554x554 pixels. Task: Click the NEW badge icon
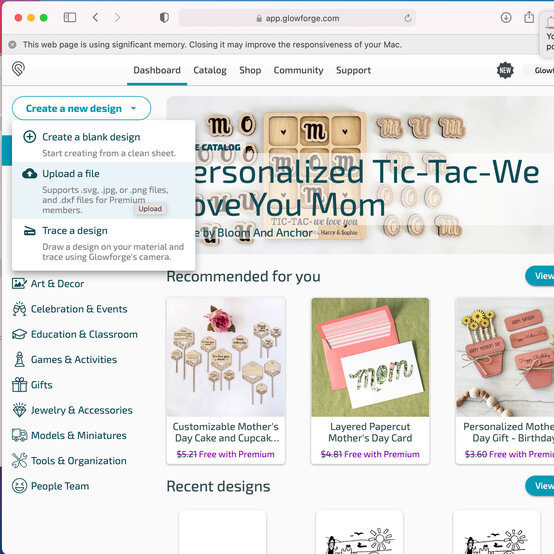click(505, 70)
